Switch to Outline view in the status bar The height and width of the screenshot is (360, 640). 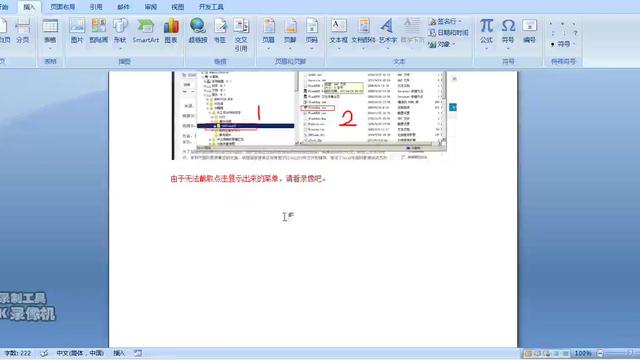(556, 353)
